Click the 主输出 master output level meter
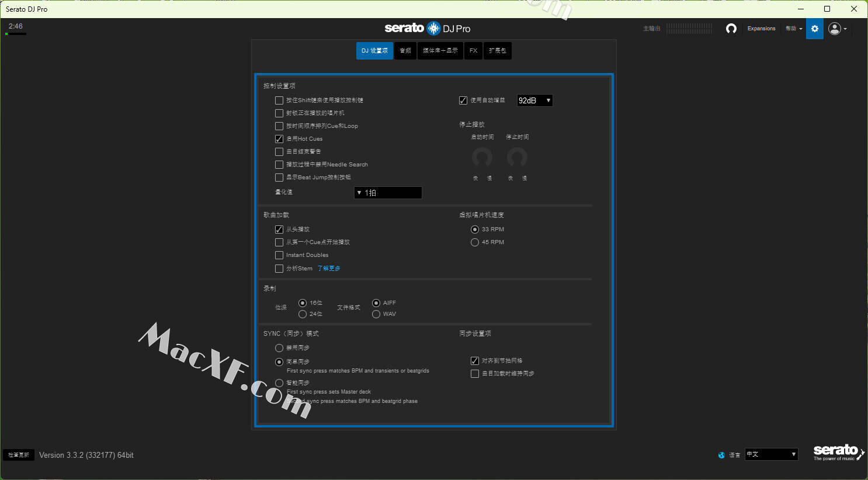Screen dimensions: 868x480 coord(689,29)
